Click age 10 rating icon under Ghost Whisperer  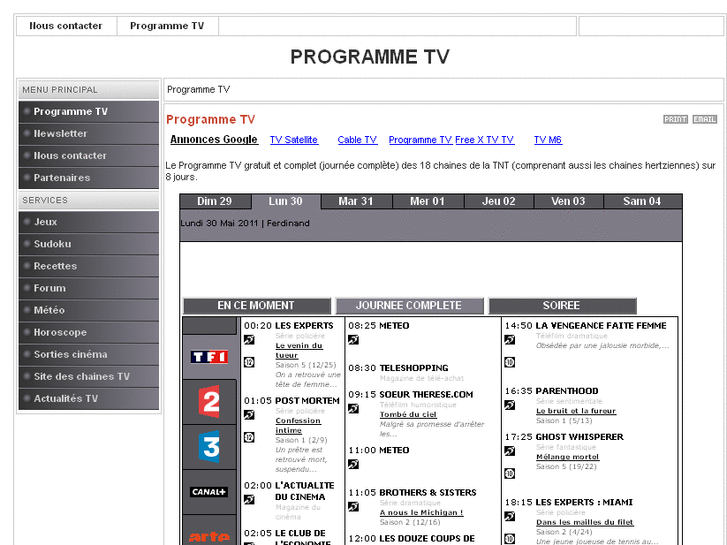point(510,474)
